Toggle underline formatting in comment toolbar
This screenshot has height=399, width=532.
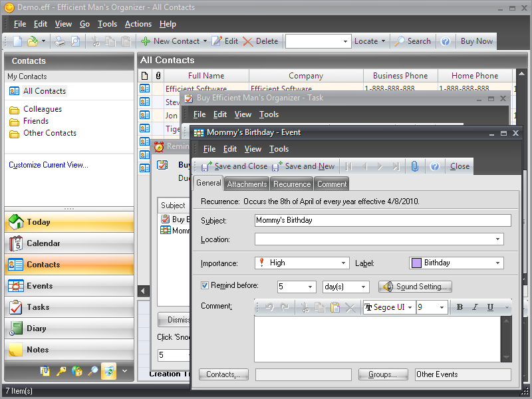pos(490,307)
